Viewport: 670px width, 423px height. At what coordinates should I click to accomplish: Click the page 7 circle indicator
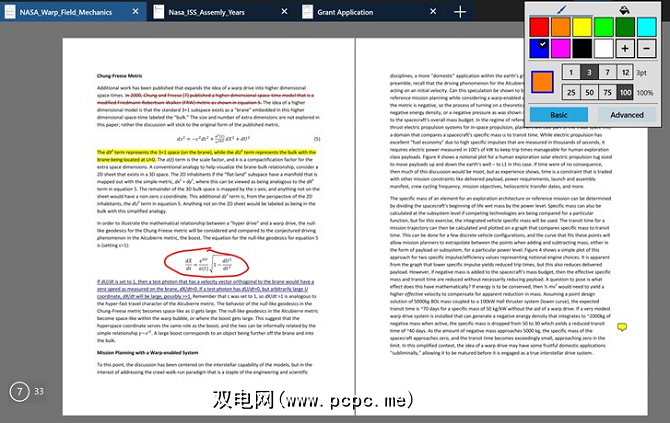[x=19, y=391]
